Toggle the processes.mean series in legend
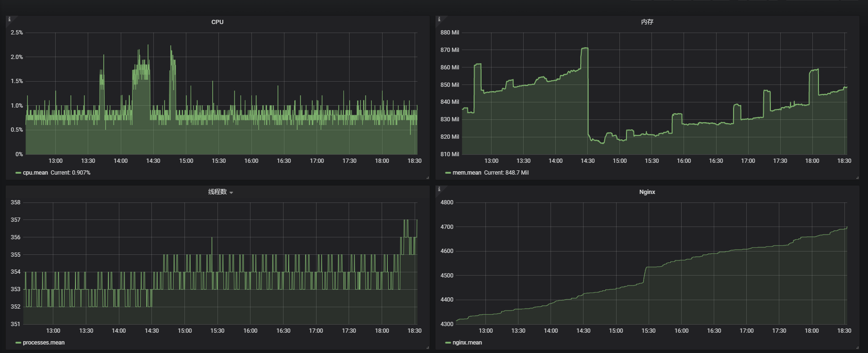868x353 pixels. (44, 343)
